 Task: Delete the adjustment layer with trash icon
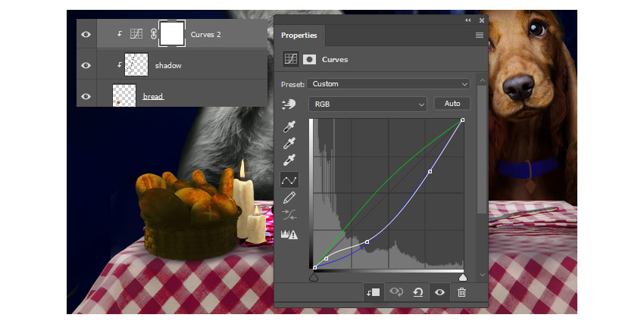pyautogui.click(x=461, y=292)
